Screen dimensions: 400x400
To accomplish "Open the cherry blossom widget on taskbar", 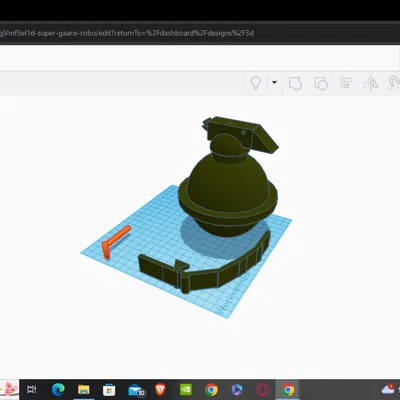I will (9, 389).
